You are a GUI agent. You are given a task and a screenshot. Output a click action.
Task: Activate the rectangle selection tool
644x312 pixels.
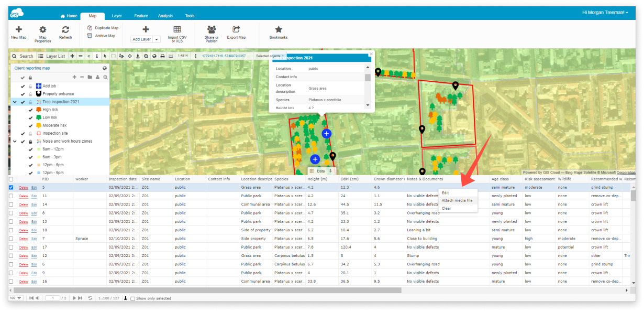[113, 56]
